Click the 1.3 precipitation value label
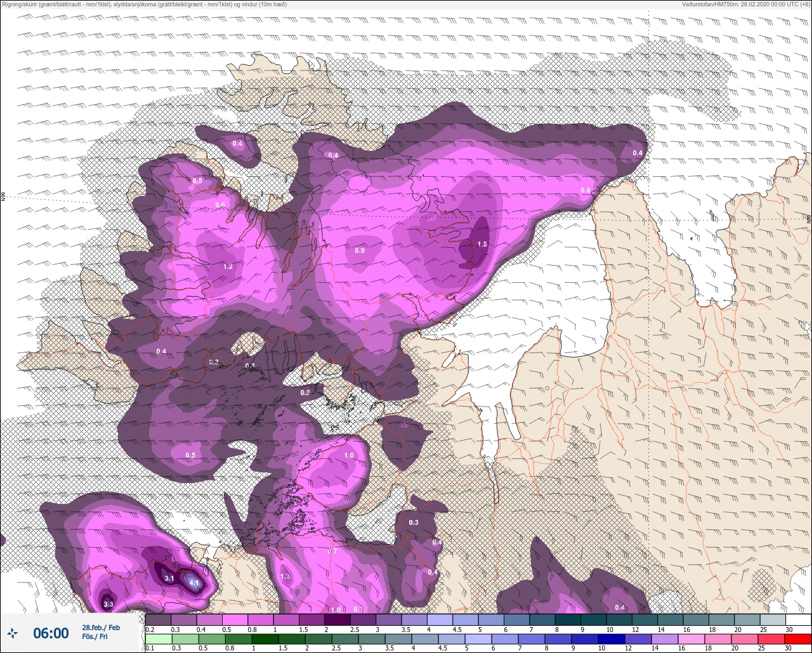 click(285, 576)
